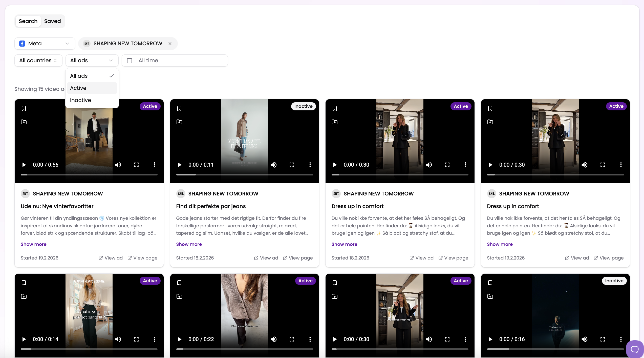The height and width of the screenshot is (358, 644).
Task: Collapse the All ads status dropdown
Action: pyautogui.click(x=92, y=61)
